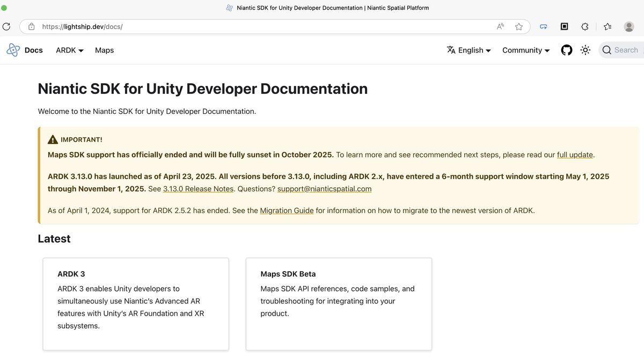Click the 'Welcome to the Niantic SDK' sentence
Viewport: 644px width, 358px height.
(x=147, y=111)
